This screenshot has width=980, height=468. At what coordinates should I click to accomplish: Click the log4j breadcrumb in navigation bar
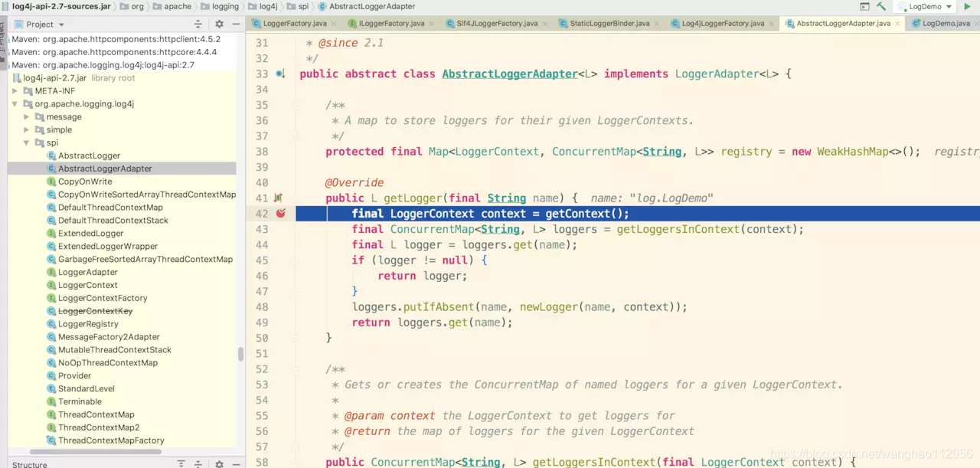(263, 6)
